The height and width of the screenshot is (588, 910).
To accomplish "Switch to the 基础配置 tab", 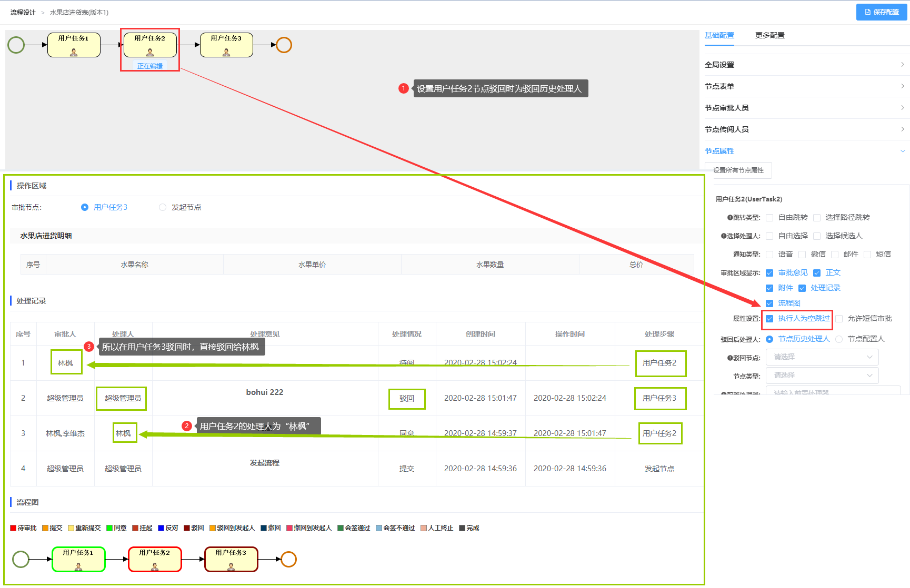I will [719, 35].
